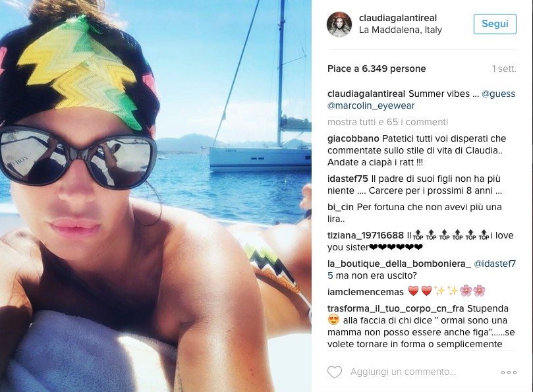Open iamclemencemas profile
The width and height of the screenshot is (533, 392).
[366, 292]
